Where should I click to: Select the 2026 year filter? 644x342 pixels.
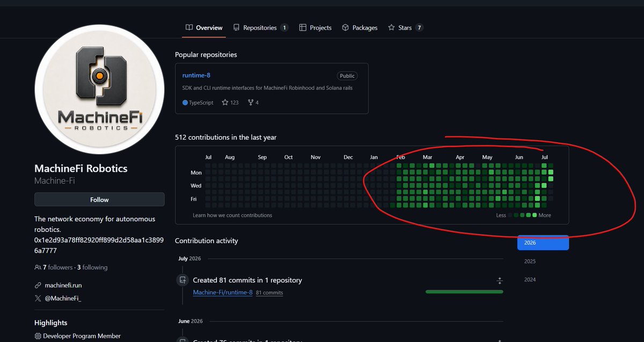coord(543,243)
